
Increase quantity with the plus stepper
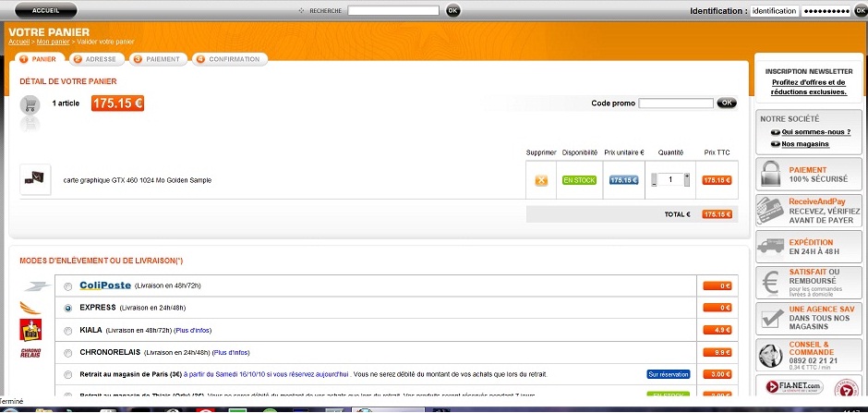687,176
